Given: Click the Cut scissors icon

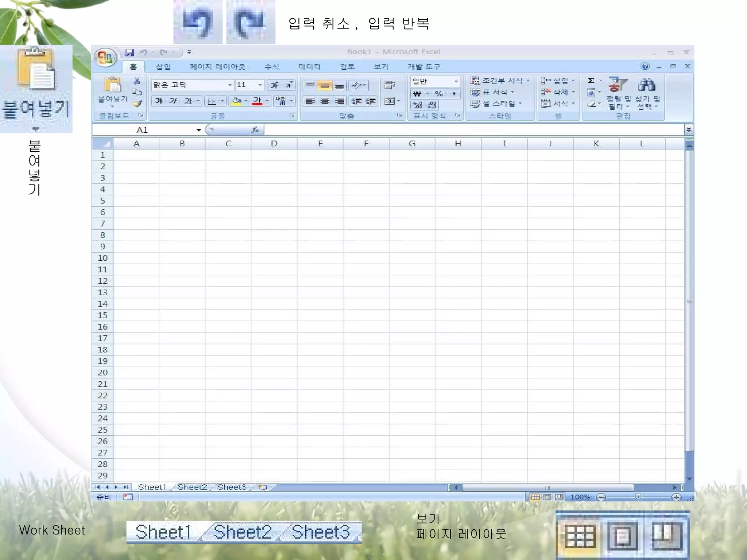Looking at the screenshot, I should coord(137,81).
